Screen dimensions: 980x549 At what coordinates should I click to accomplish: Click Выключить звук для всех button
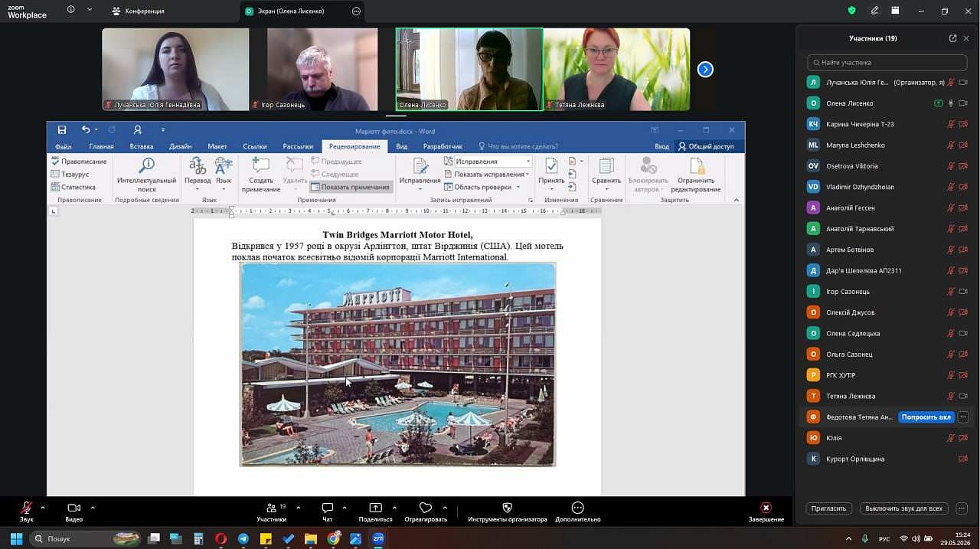point(904,508)
